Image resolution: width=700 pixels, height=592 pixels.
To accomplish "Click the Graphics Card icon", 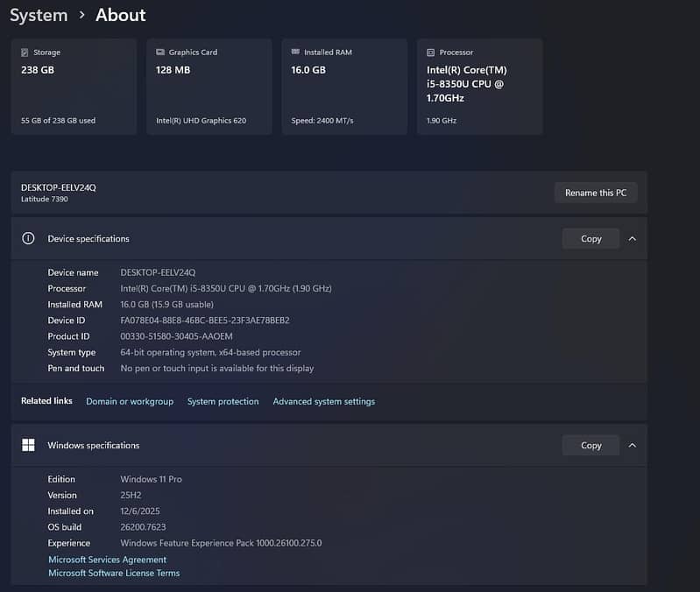I will pos(160,53).
